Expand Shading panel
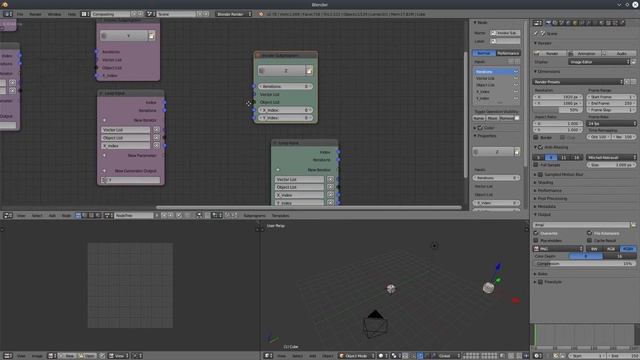The height and width of the screenshot is (360, 640). pos(545,182)
